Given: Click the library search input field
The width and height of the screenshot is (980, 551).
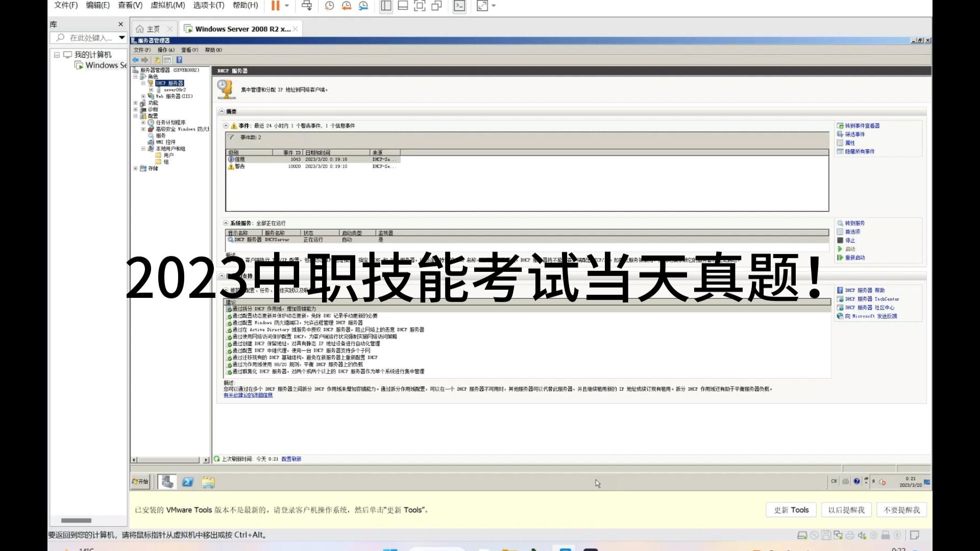Looking at the screenshot, I should click(x=86, y=38).
